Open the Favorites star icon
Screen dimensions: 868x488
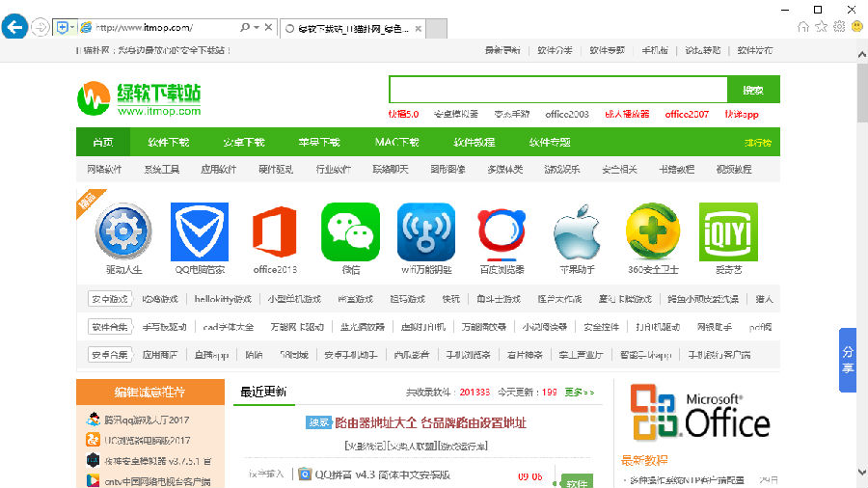[822, 27]
